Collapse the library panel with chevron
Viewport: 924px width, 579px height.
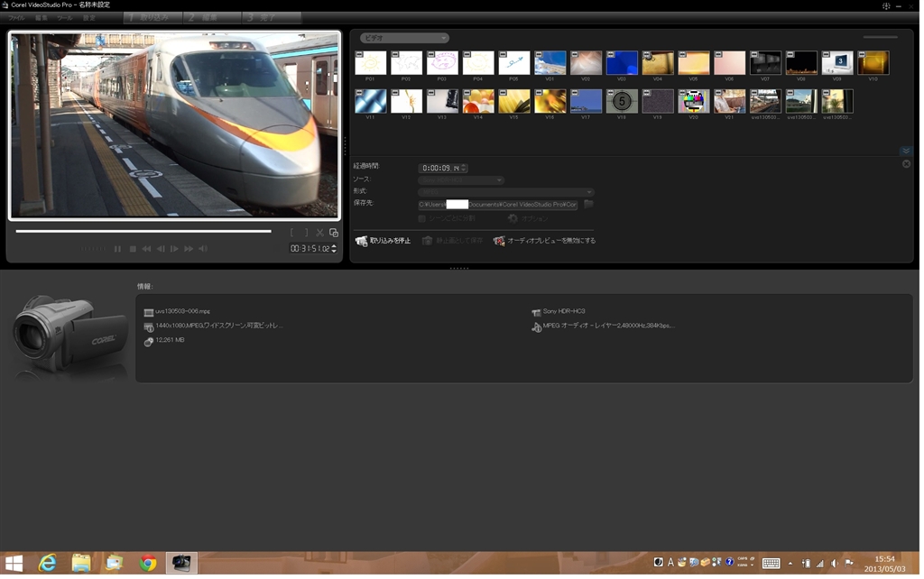click(906, 151)
